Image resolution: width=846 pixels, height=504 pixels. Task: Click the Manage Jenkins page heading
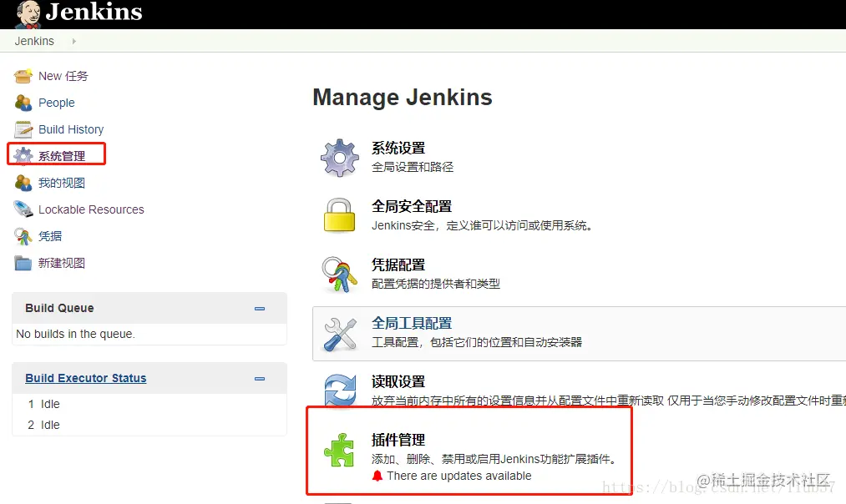click(x=403, y=98)
